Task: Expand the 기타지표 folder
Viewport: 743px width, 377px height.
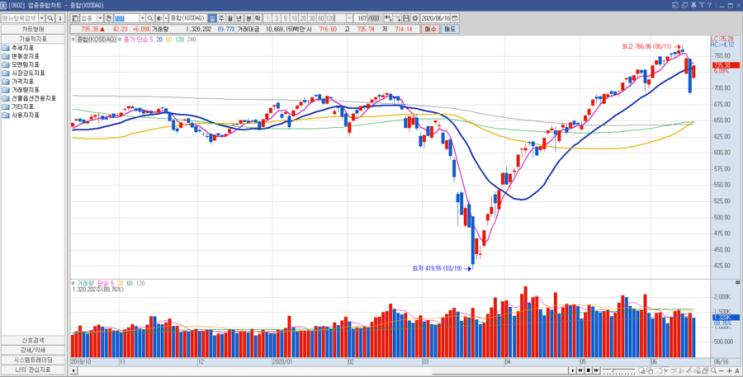Action: [x=18, y=107]
